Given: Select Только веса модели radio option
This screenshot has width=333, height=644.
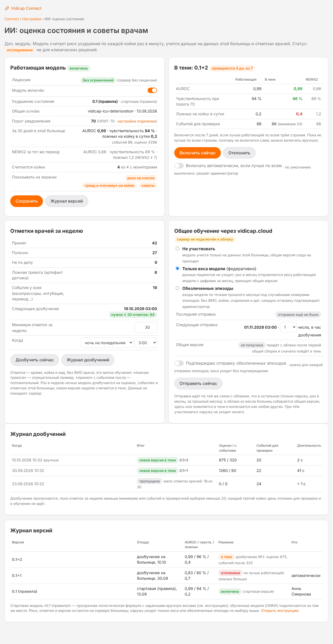Looking at the screenshot, I should (178, 269).
